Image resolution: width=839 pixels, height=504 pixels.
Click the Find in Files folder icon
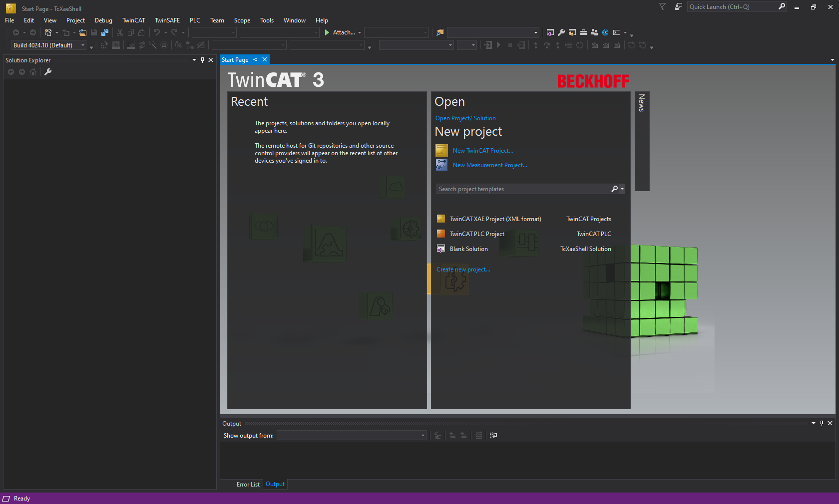click(440, 32)
